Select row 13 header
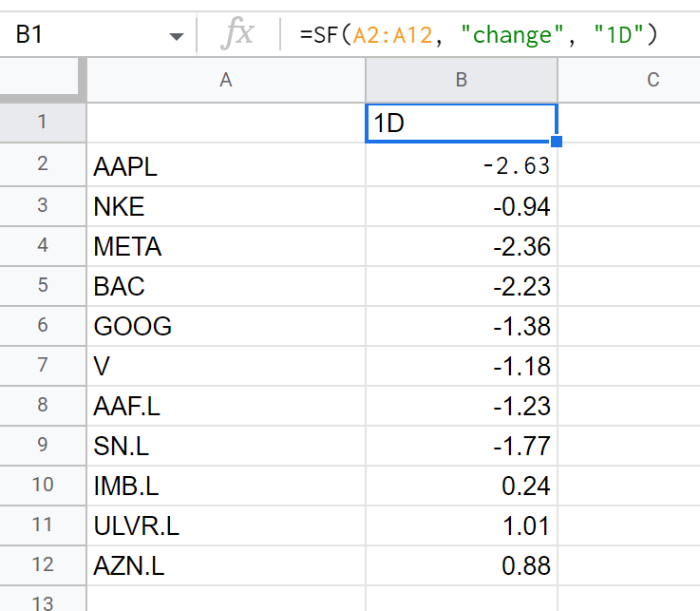The height and width of the screenshot is (611, 700). click(x=43, y=599)
